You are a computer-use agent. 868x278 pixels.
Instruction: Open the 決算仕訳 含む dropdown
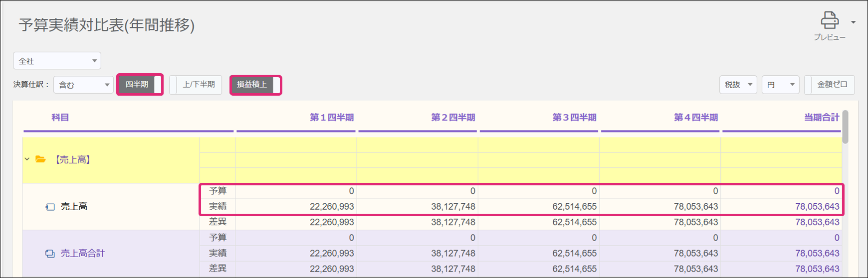pos(83,85)
